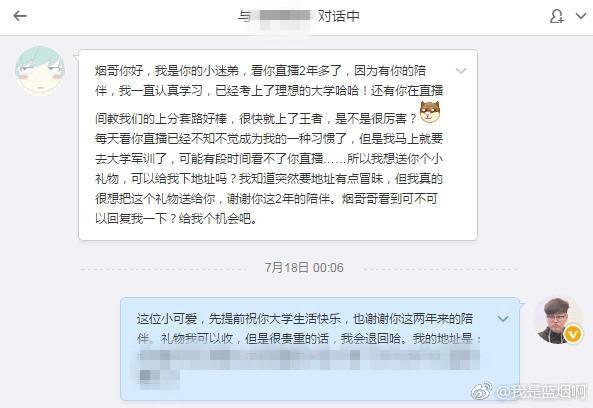Expand the white message bubble's chevron options
Screen dimensions: 593x408
(x=461, y=71)
